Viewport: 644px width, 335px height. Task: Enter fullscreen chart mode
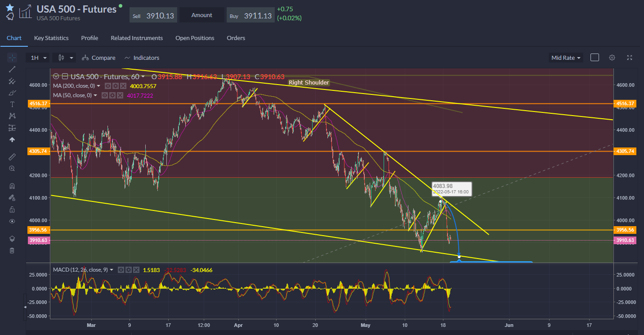click(x=630, y=58)
